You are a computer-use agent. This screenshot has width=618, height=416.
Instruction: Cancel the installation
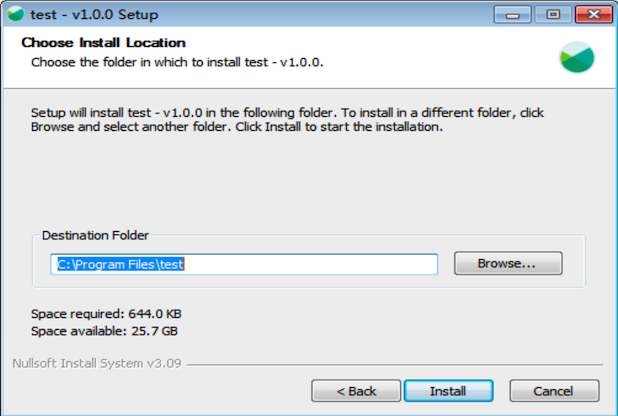click(x=554, y=390)
